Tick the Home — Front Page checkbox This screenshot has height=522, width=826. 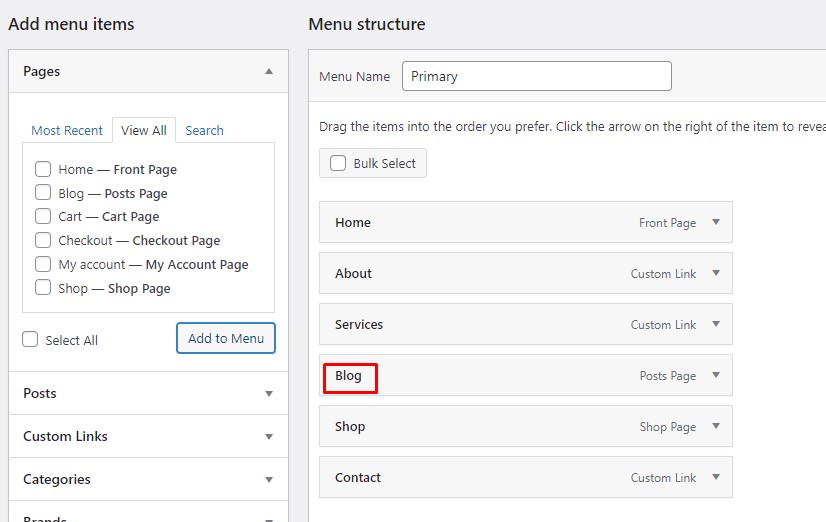point(43,169)
